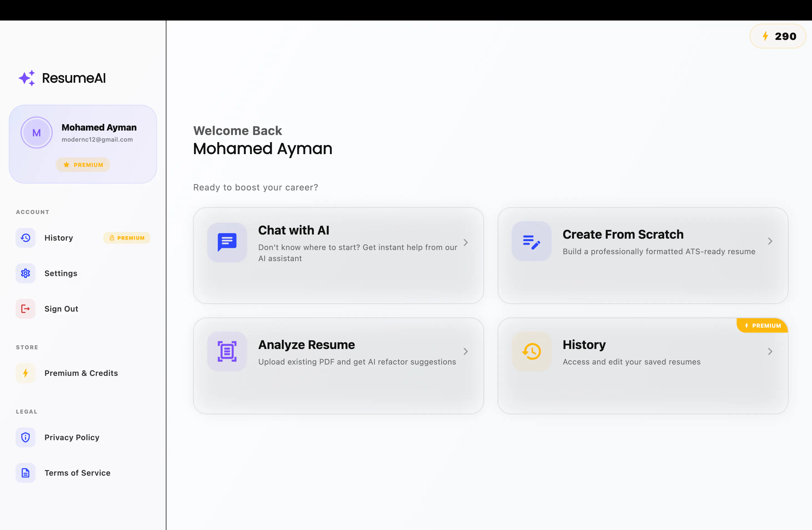The image size is (812, 530).
Task: Click the modernc12@gmail.com email text
Action: pos(97,139)
